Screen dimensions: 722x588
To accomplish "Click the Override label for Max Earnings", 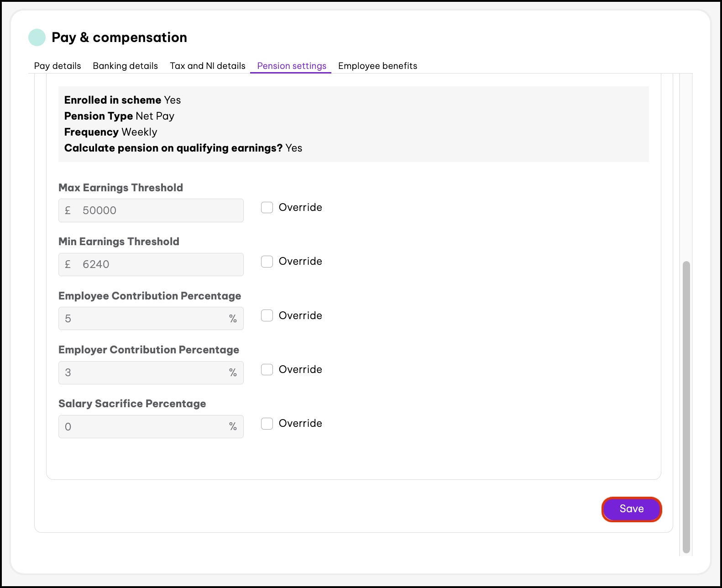I will click(300, 208).
